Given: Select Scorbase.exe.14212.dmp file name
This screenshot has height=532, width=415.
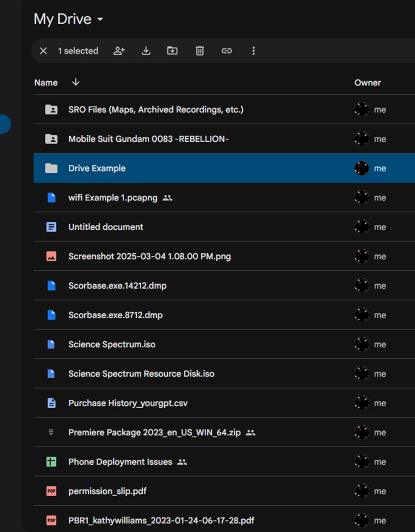Looking at the screenshot, I should (117, 286).
